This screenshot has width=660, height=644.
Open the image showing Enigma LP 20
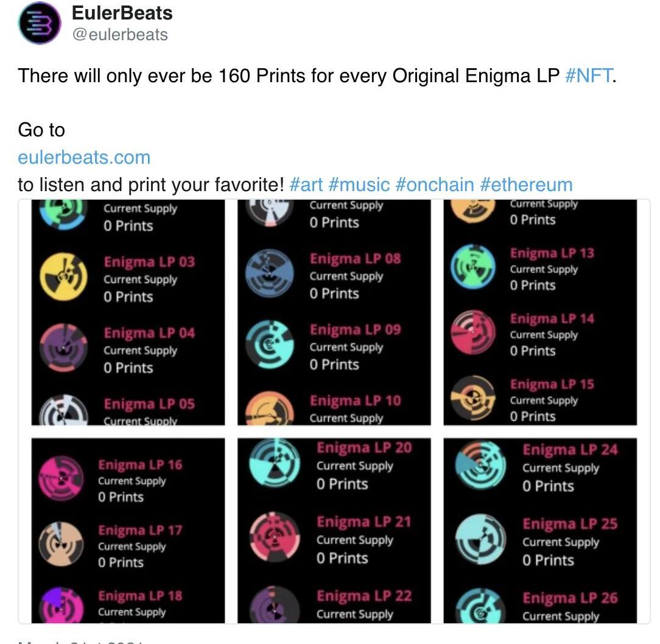tap(334, 530)
